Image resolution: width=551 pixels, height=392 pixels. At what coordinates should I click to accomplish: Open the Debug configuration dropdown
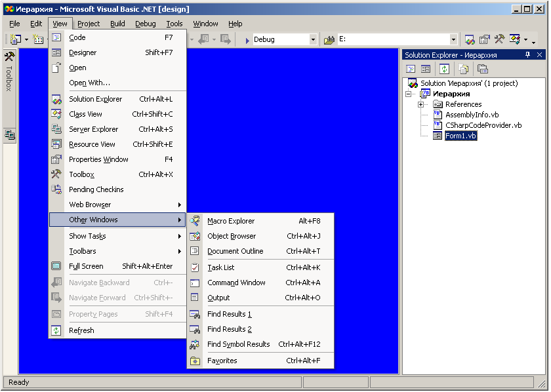[x=313, y=40]
